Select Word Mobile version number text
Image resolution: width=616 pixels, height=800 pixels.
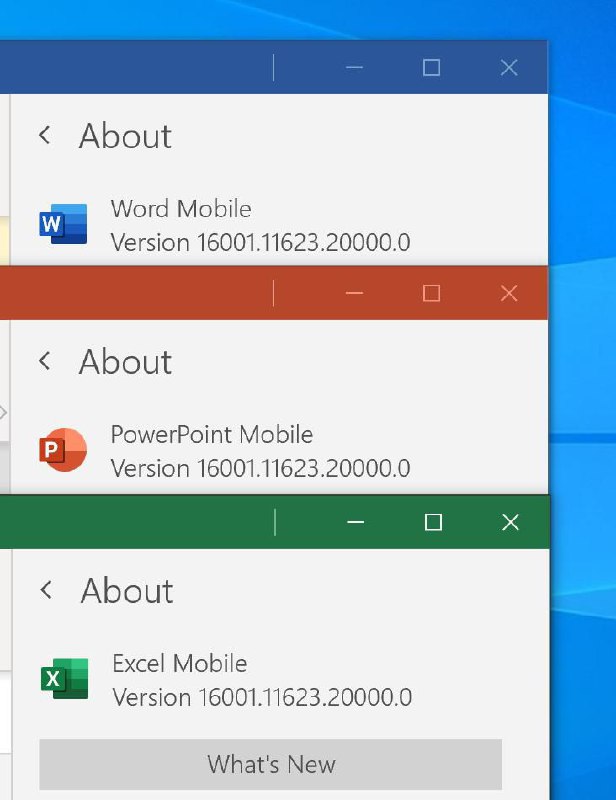pos(260,242)
